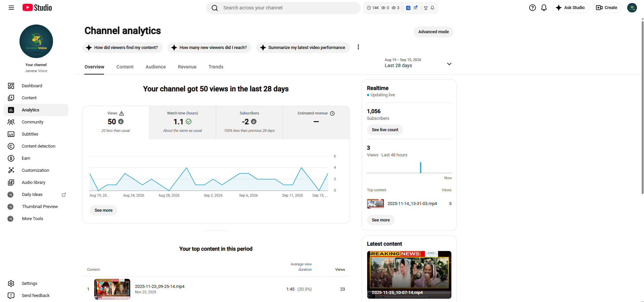Open Content detection in the sidebar
The height and width of the screenshot is (302, 644).
coord(36,146)
